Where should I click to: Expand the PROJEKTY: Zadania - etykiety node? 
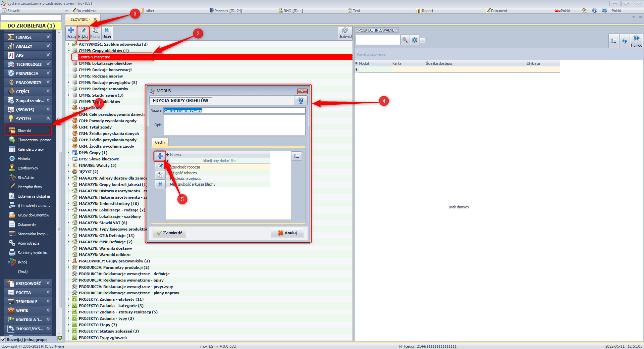pos(68,299)
